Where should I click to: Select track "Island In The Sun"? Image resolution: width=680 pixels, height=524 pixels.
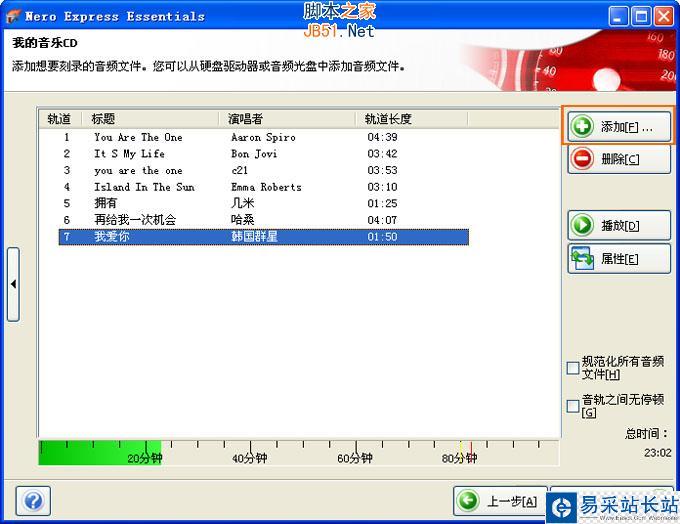tap(144, 187)
